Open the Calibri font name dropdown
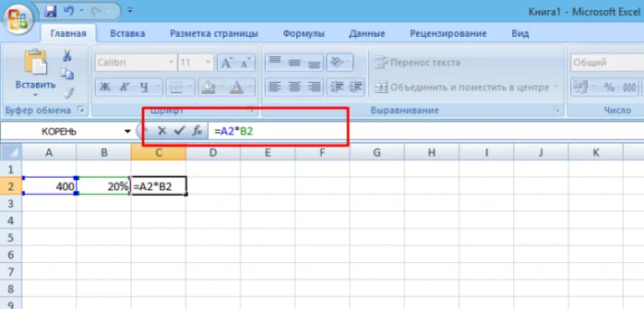644x309 pixels. [171, 63]
